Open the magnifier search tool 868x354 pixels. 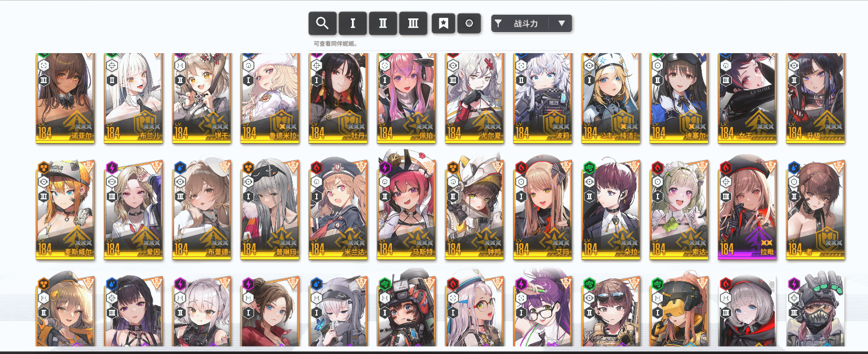tap(322, 23)
